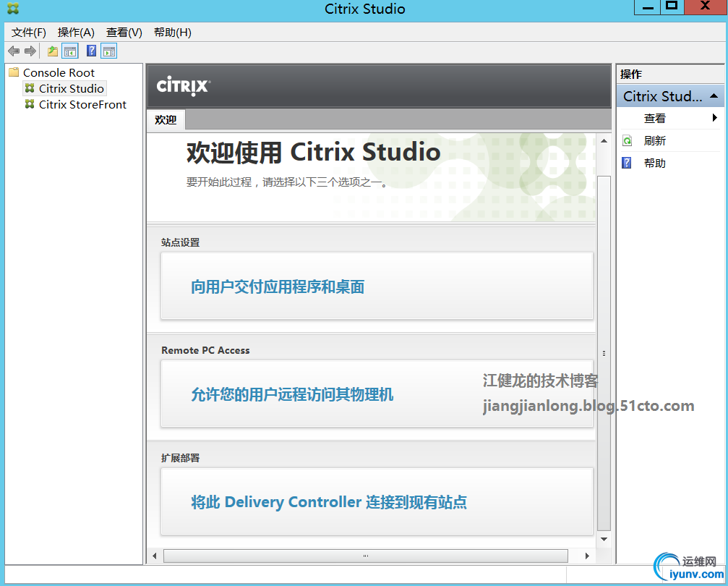This screenshot has height=586, width=728.
Task: Click the Citrix logo in the header
Action: coord(184,86)
